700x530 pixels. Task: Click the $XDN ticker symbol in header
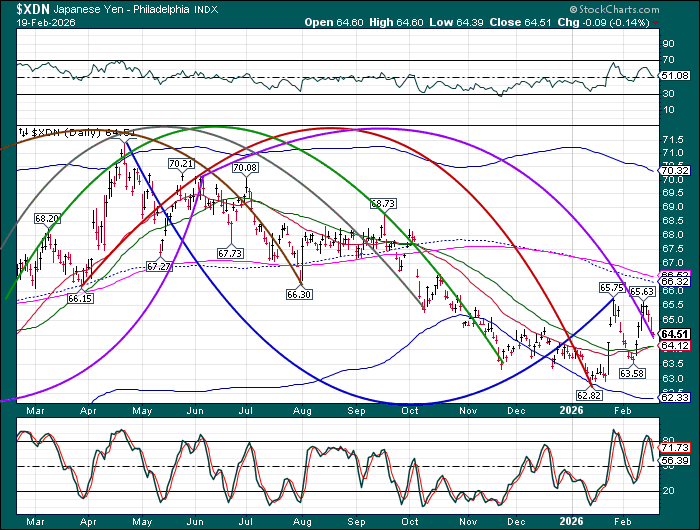point(24,10)
